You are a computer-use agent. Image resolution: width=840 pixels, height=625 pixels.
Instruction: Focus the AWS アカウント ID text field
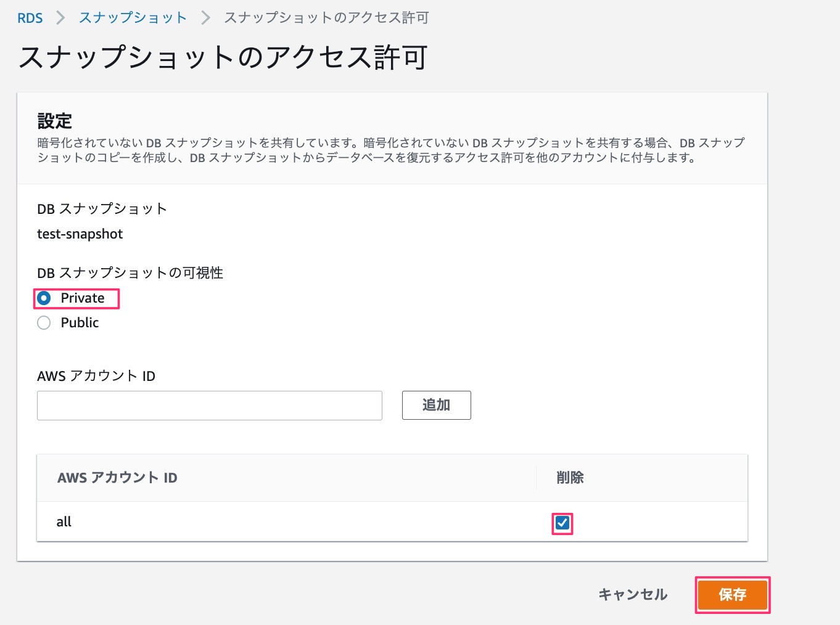pyautogui.click(x=210, y=406)
